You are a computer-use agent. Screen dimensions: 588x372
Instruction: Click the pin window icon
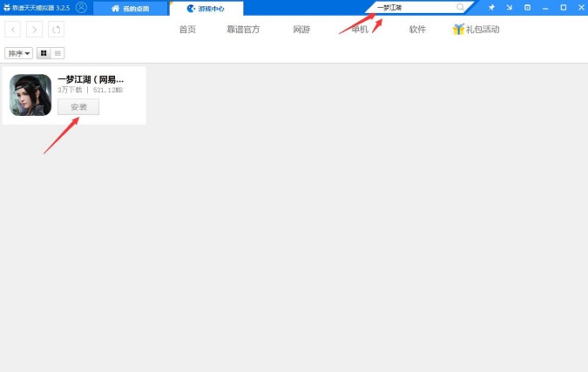point(491,7)
